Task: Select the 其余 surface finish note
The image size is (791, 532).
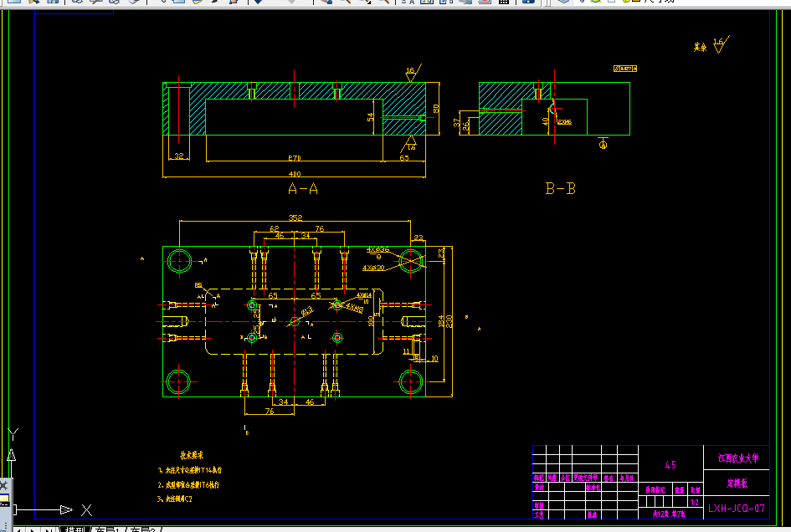Action: (x=700, y=48)
